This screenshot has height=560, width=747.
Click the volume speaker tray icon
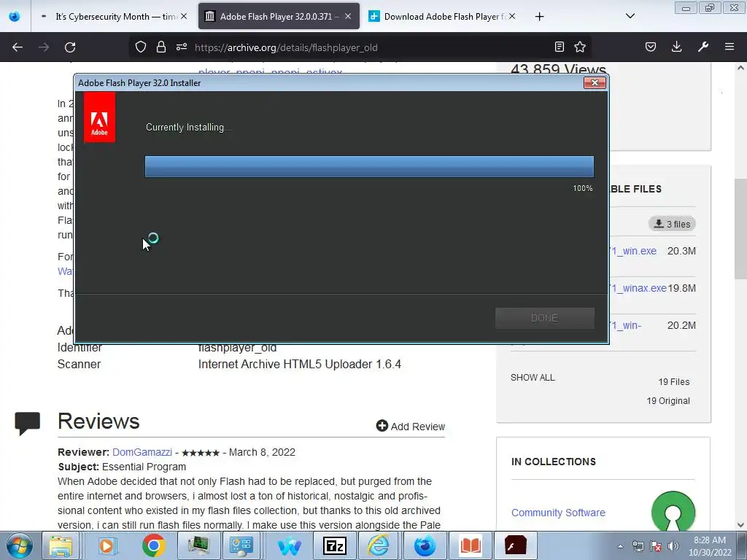[673, 546]
